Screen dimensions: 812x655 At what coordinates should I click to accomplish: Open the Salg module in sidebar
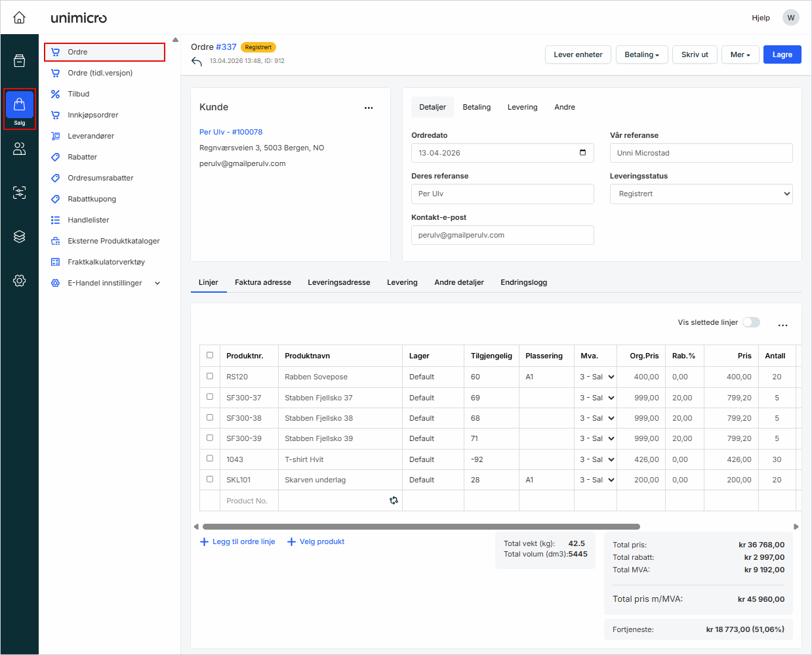pos(20,108)
